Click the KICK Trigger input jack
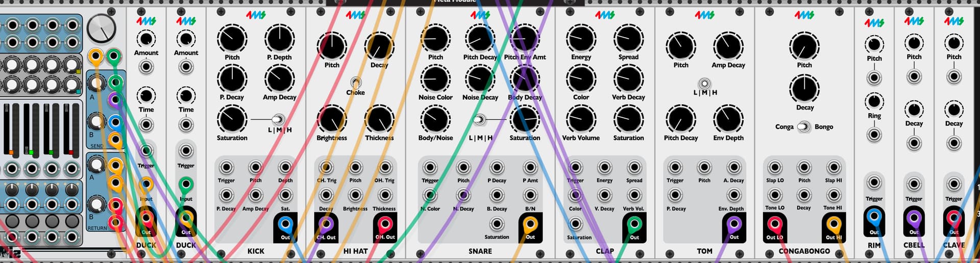Viewport: 980px width, 263px height. tap(226, 167)
